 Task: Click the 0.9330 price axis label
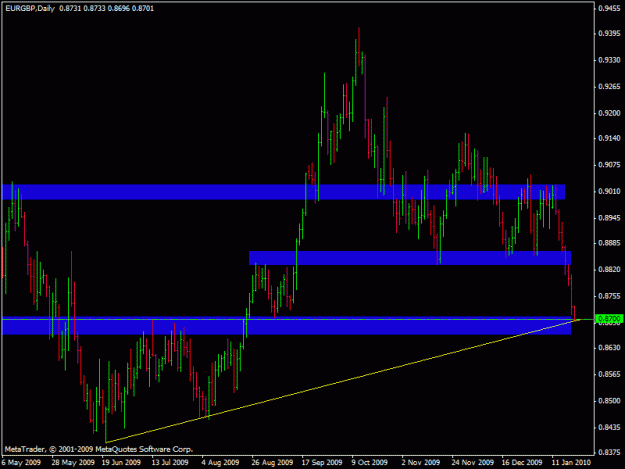point(609,60)
